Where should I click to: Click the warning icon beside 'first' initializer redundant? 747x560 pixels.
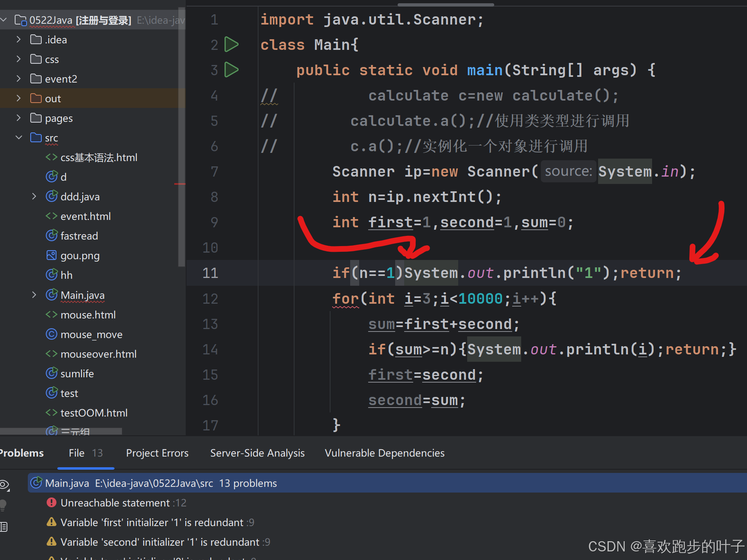point(52,522)
